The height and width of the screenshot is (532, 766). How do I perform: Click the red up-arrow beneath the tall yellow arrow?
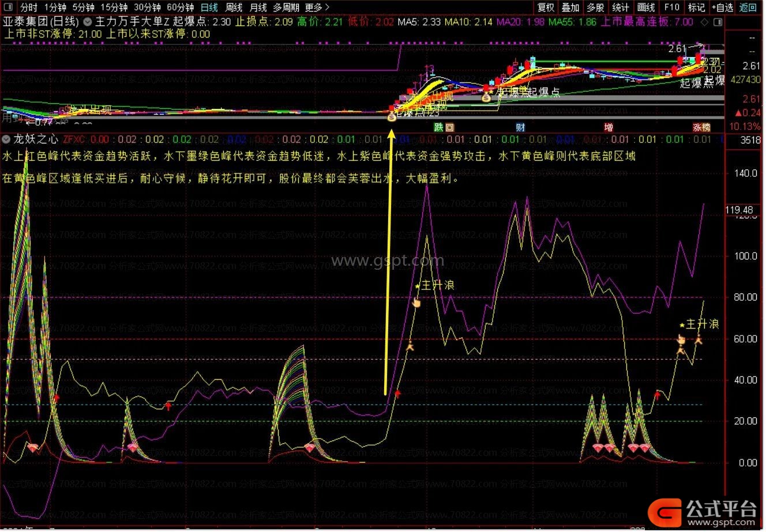[x=397, y=394]
